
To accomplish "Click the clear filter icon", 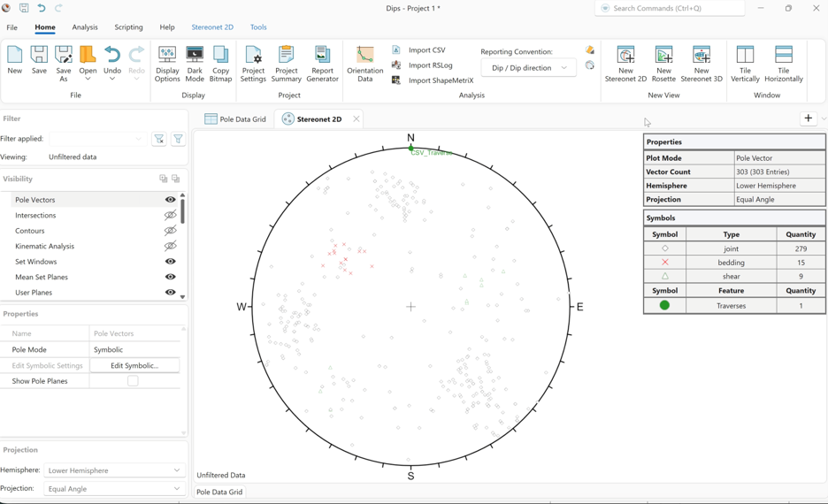I will coord(159,139).
